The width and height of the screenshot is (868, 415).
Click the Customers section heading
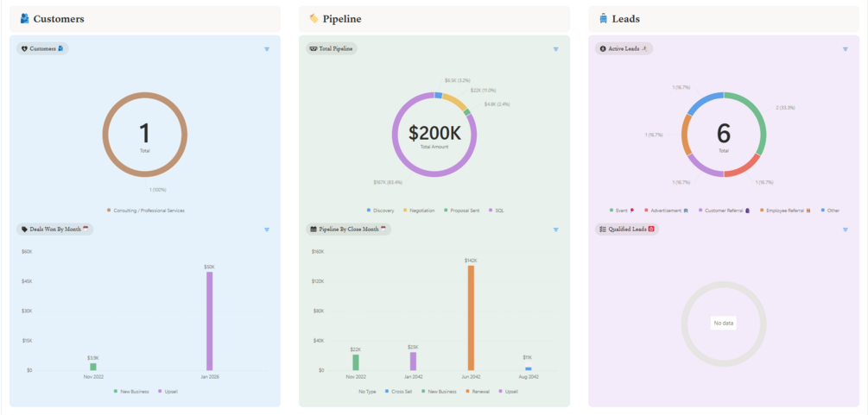[59, 19]
